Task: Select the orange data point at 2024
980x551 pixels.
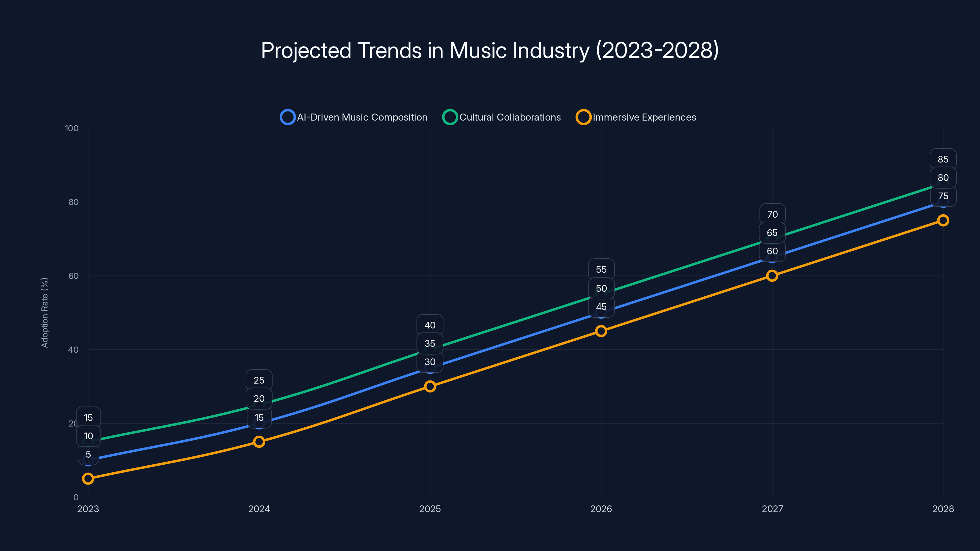Action: point(259,441)
